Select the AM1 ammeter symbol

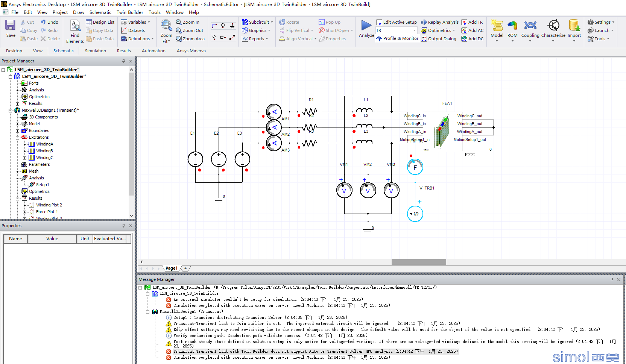273,112
